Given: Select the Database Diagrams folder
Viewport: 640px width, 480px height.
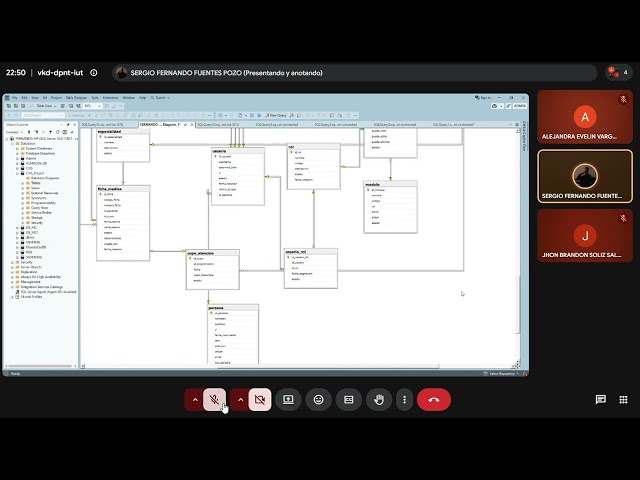Looking at the screenshot, I should (45, 178).
